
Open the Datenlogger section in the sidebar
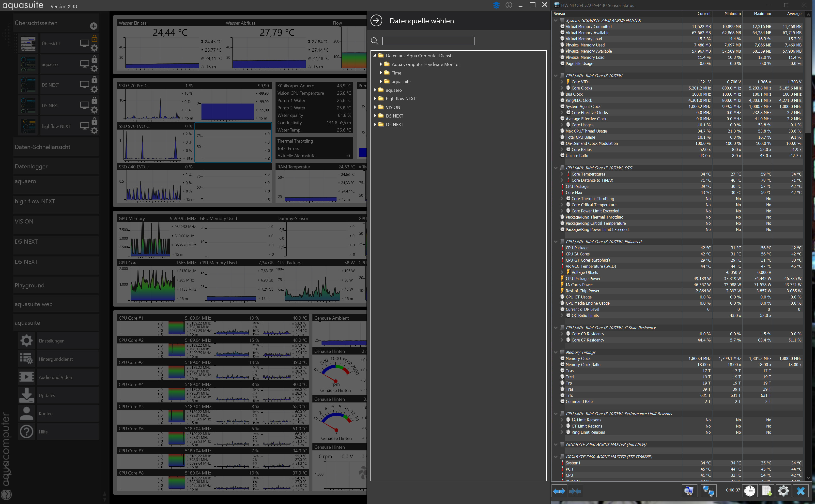click(x=31, y=166)
